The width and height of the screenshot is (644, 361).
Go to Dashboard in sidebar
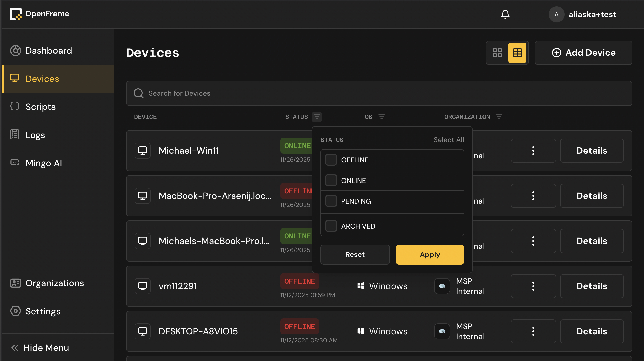(x=58, y=51)
